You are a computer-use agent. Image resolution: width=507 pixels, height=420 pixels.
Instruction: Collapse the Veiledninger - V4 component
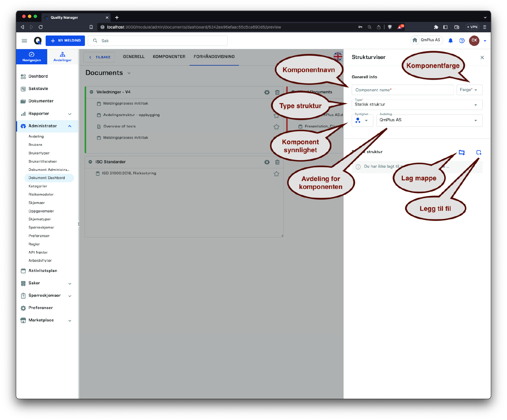tap(91, 92)
